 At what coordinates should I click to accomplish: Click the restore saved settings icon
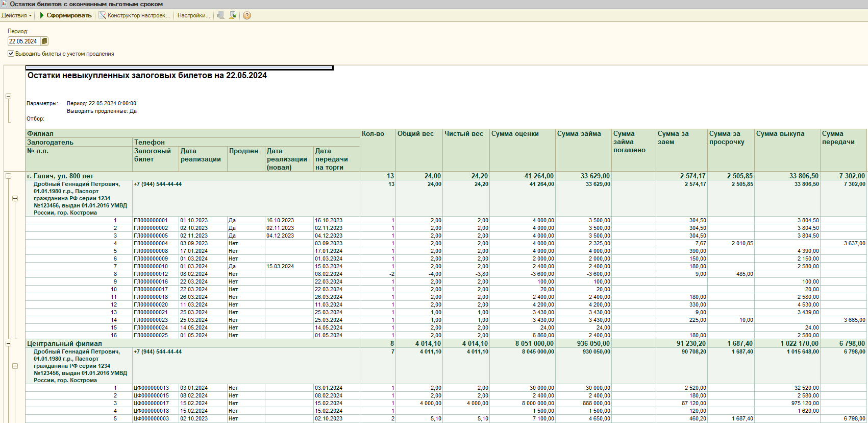tap(220, 15)
